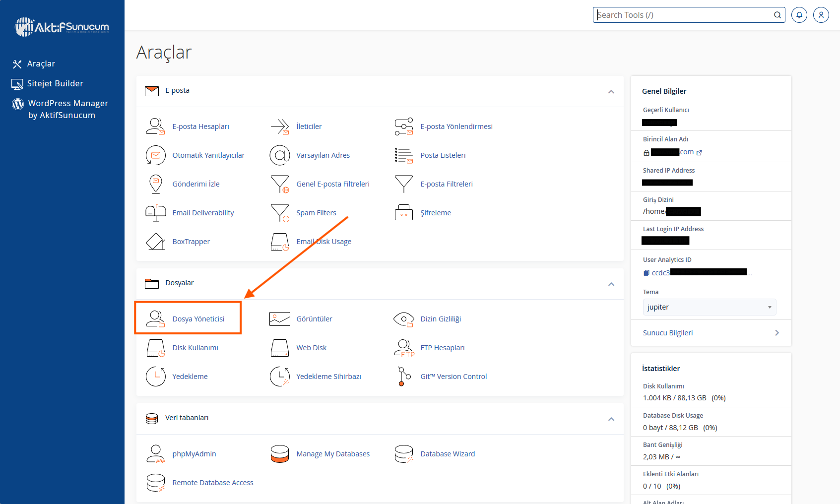Open the FTP Hesapları icon
The image size is (840, 504).
pyautogui.click(x=403, y=348)
